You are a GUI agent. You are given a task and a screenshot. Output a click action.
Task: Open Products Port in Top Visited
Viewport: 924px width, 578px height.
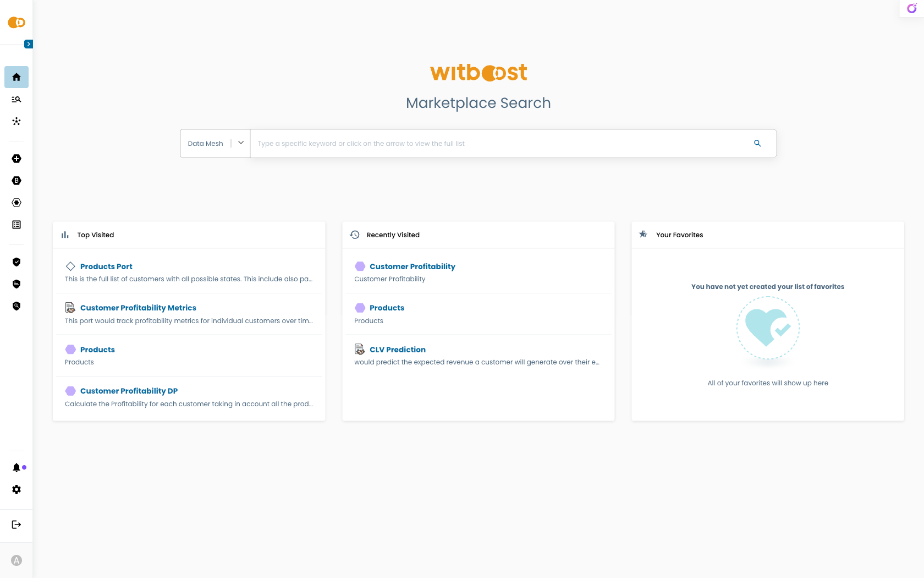pos(106,266)
